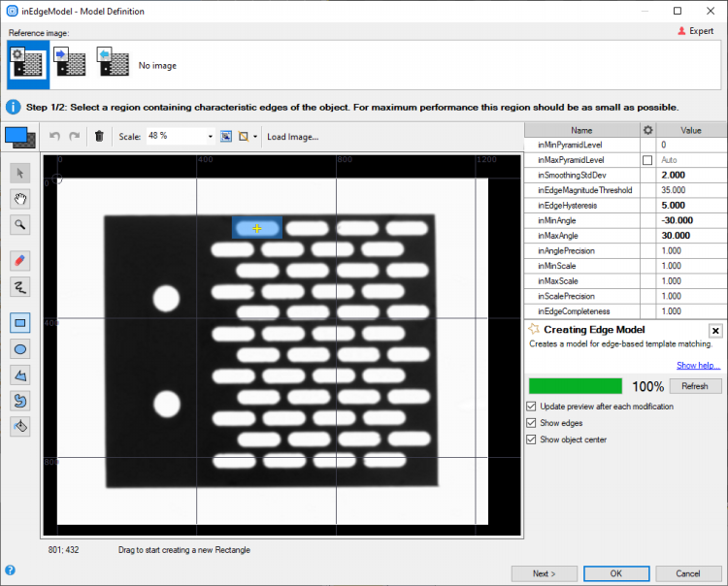Open the Scale percentage dropdown

click(x=210, y=137)
